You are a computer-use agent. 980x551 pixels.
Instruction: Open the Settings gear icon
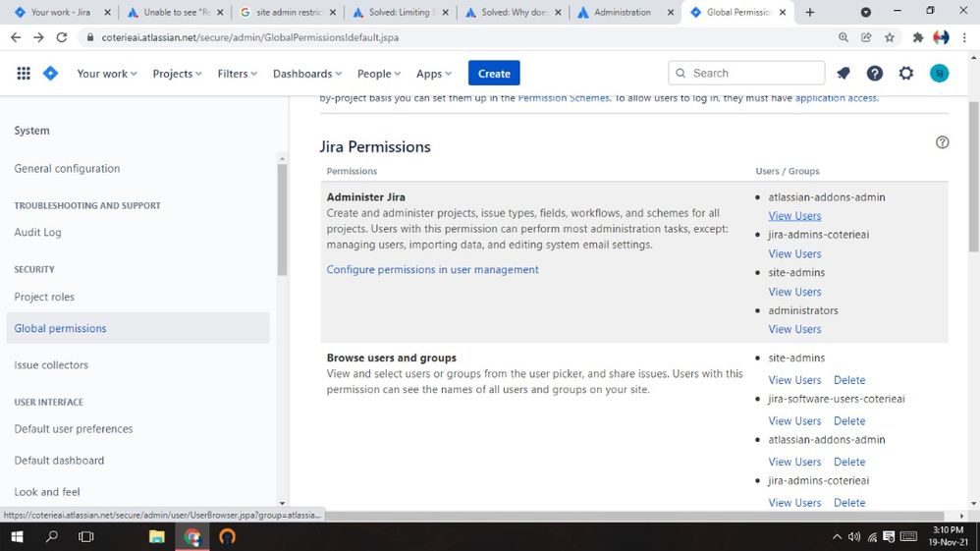905,74
